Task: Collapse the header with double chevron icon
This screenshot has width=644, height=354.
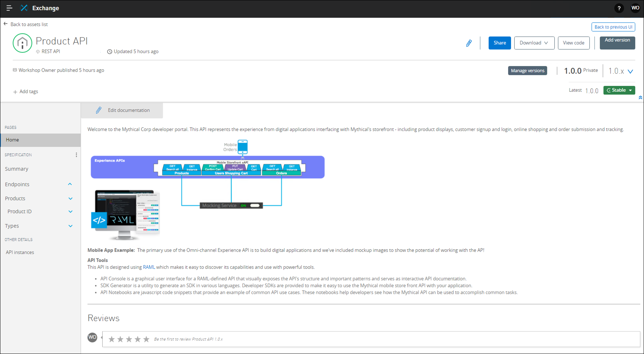Action: [x=640, y=97]
